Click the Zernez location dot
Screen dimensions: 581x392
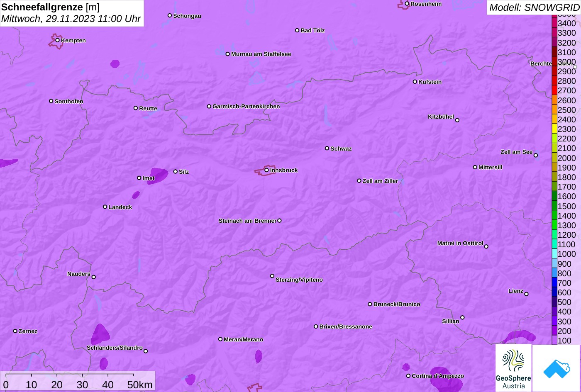click(15, 331)
